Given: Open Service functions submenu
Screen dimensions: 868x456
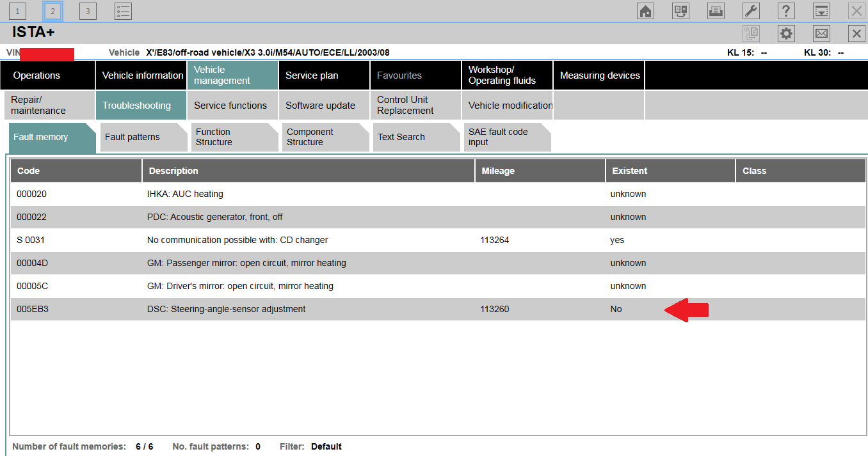Looking at the screenshot, I should point(233,105).
